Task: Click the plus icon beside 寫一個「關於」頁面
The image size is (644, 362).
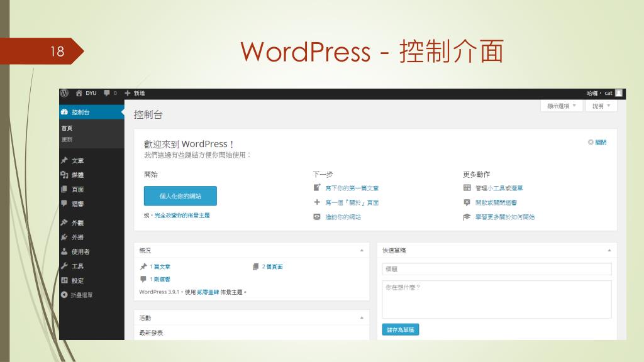Action: pos(317,202)
